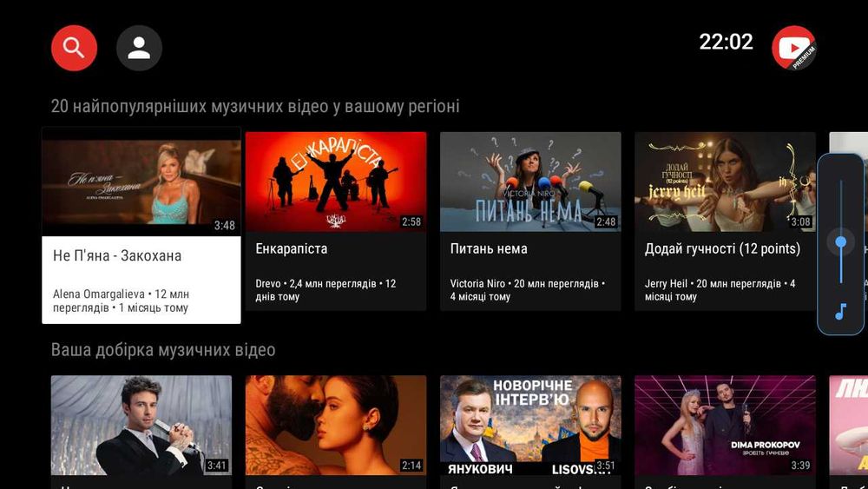Click the Jerry Heil views info text
The height and width of the screenshot is (489, 868).
coord(720,289)
